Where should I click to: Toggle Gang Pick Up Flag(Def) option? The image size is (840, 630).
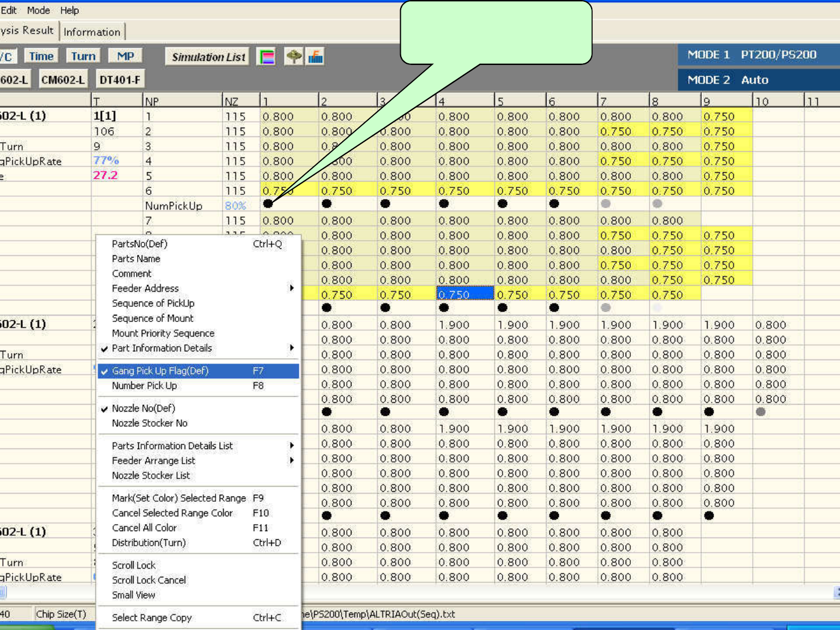pos(160,371)
